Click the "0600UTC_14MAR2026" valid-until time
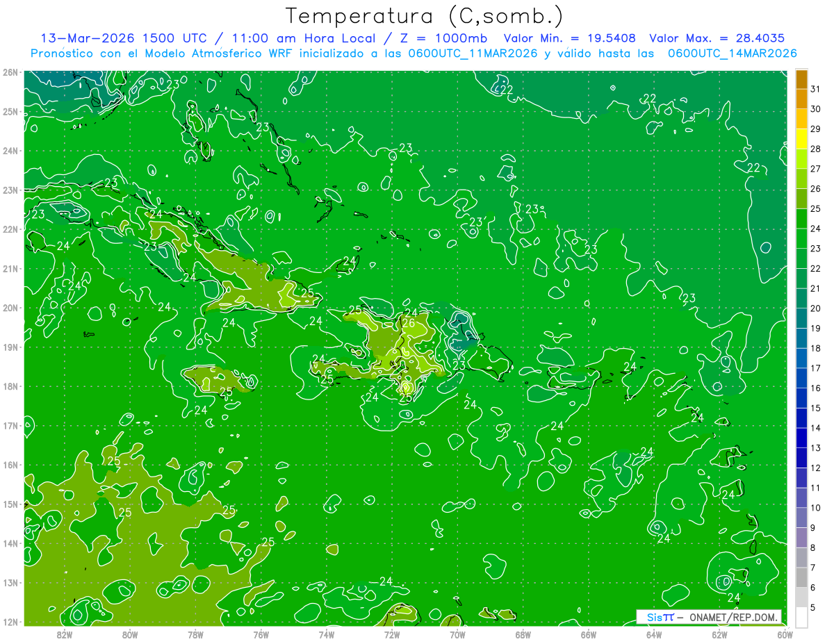 click(x=733, y=53)
